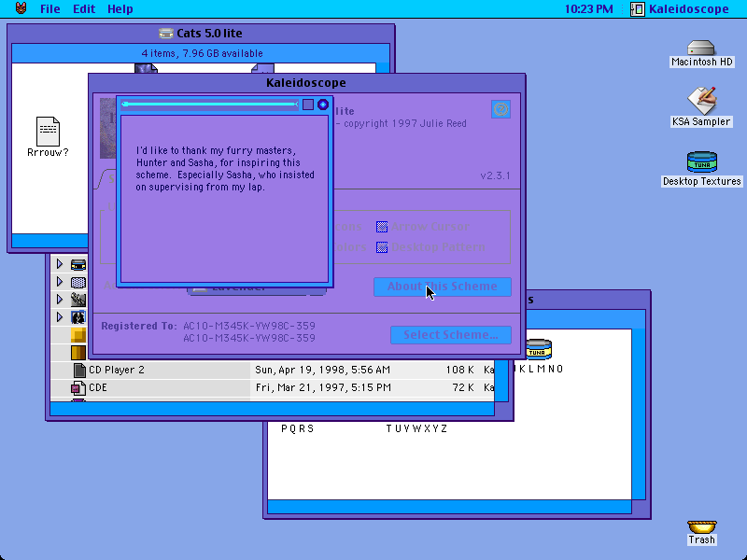The width and height of the screenshot is (747, 560).
Task: Select the CD Player 2 file name
Action: [116, 370]
